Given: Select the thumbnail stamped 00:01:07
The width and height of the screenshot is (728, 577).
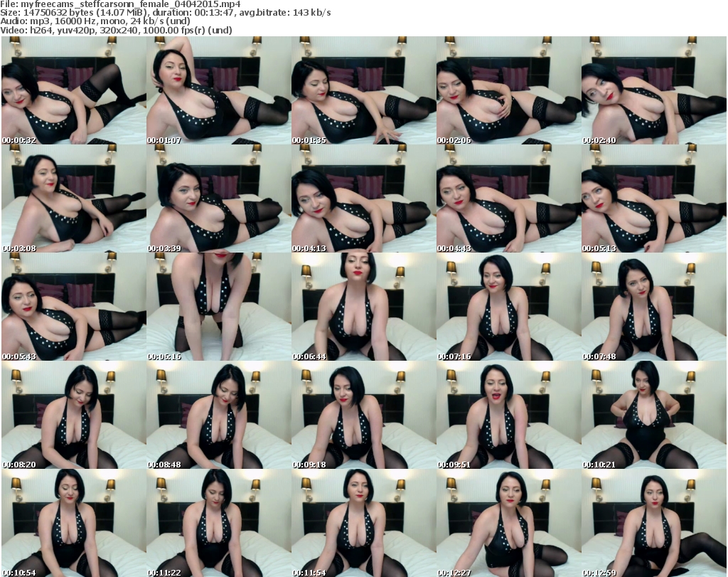Looking at the screenshot, I should 219,90.
